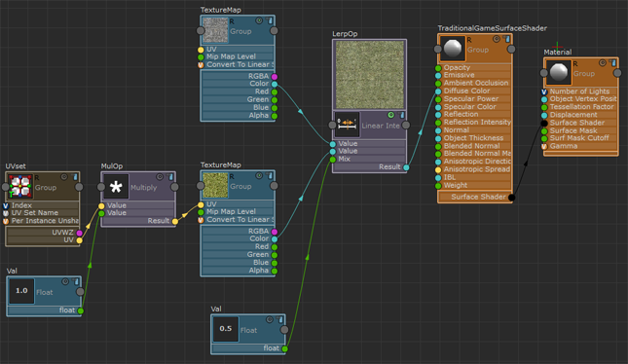
Task: Click the sphere icon on the Material node
Action: 558,72
